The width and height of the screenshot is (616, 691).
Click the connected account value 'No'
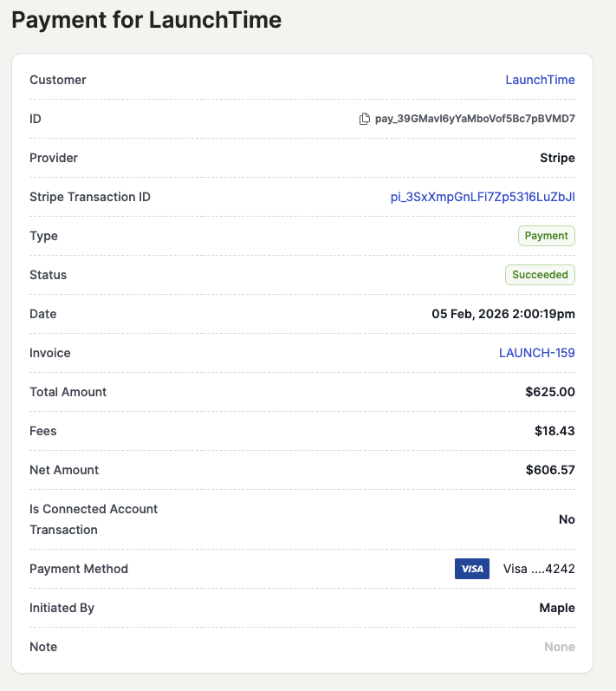[567, 519]
